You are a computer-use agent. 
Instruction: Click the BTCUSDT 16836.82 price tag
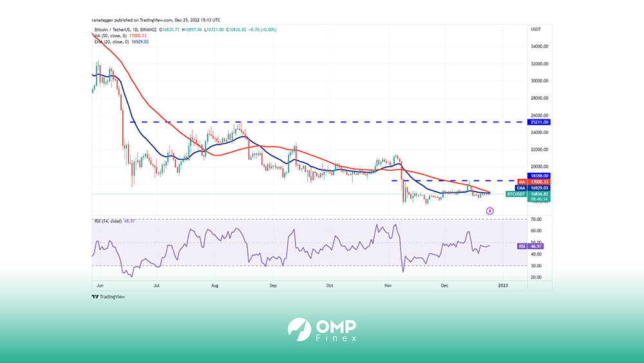(x=528, y=194)
